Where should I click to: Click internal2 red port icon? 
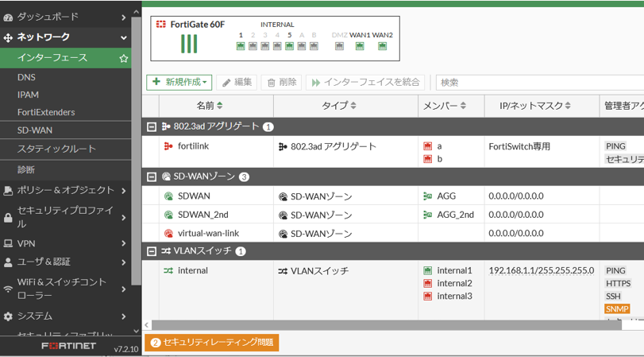427,283
